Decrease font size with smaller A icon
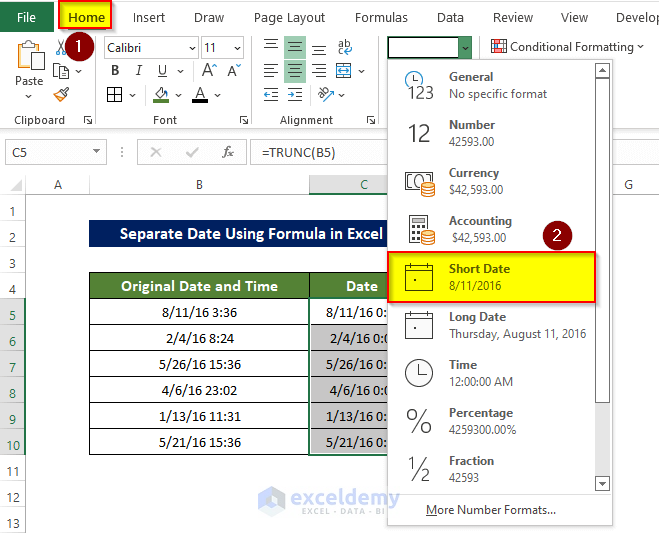 tap(234, 70)
